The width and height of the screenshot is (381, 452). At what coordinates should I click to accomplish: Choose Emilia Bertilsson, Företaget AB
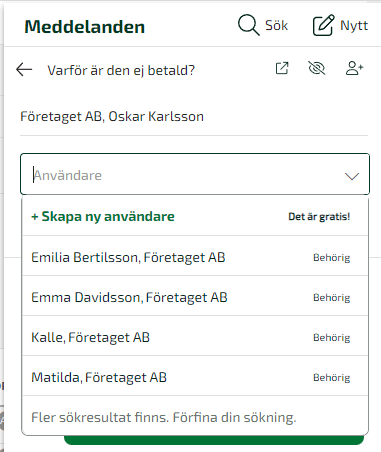(x=195, y=257)
